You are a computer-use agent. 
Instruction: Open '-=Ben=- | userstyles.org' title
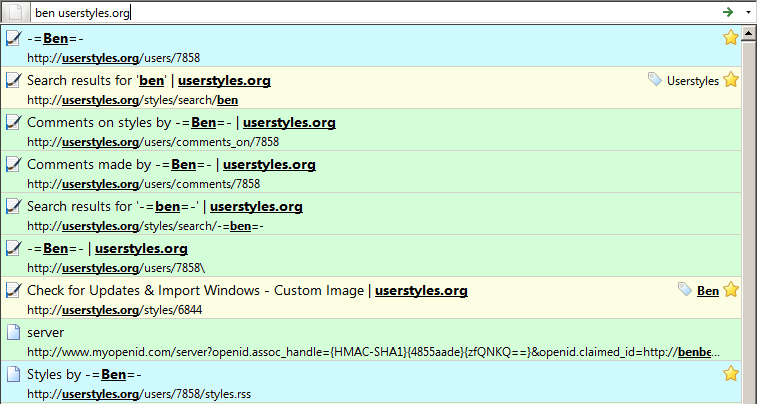[107, 249]
